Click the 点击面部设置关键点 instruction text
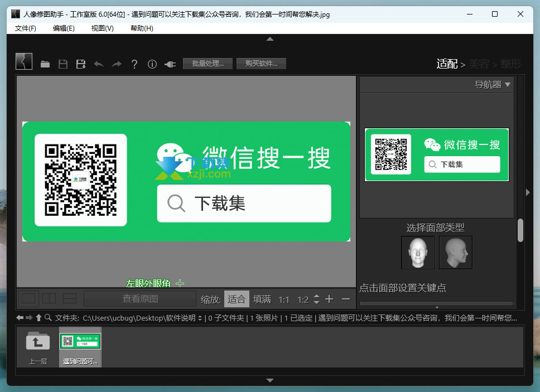This screenshot has width=540, height=392. [403, 288]
